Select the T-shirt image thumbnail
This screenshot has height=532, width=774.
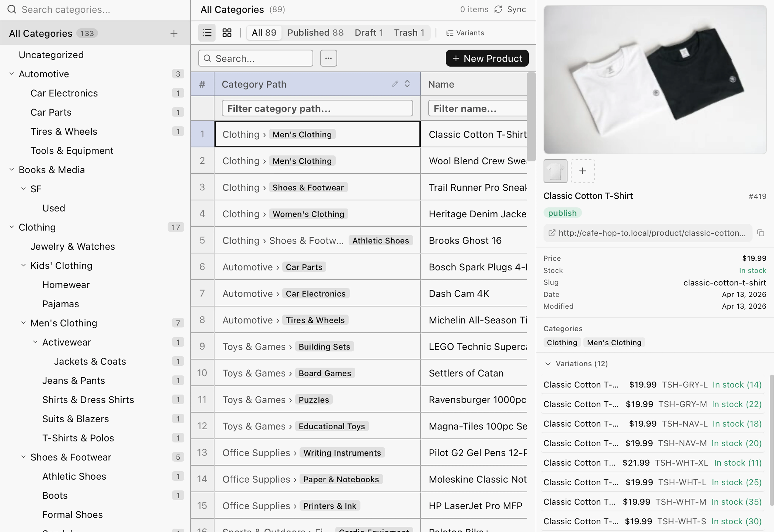click(x=555, y=171)
